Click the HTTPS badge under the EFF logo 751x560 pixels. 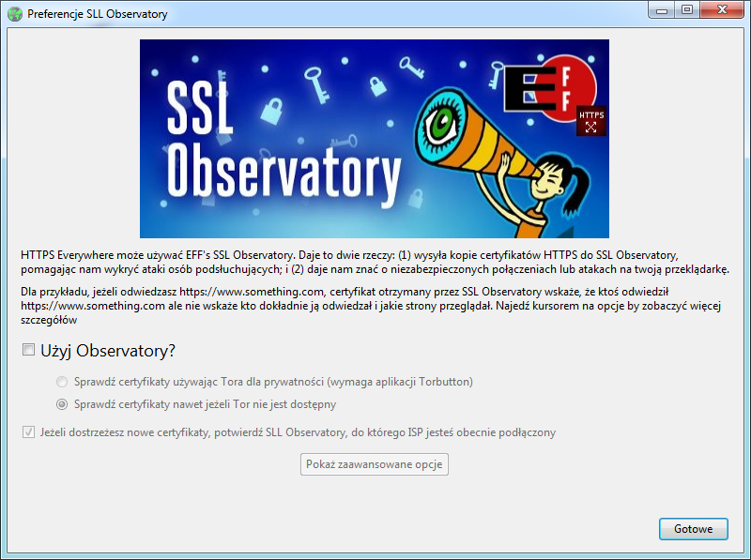pos(590,121)
